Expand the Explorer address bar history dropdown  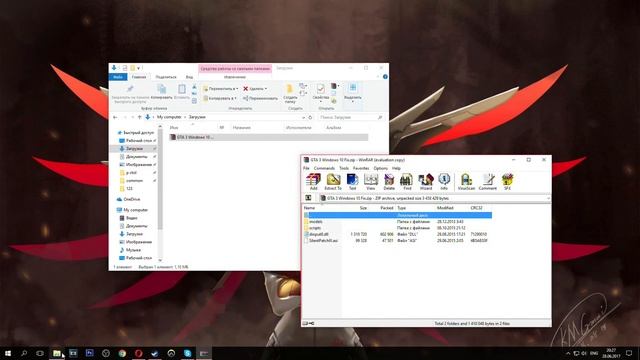coord(303,117)
